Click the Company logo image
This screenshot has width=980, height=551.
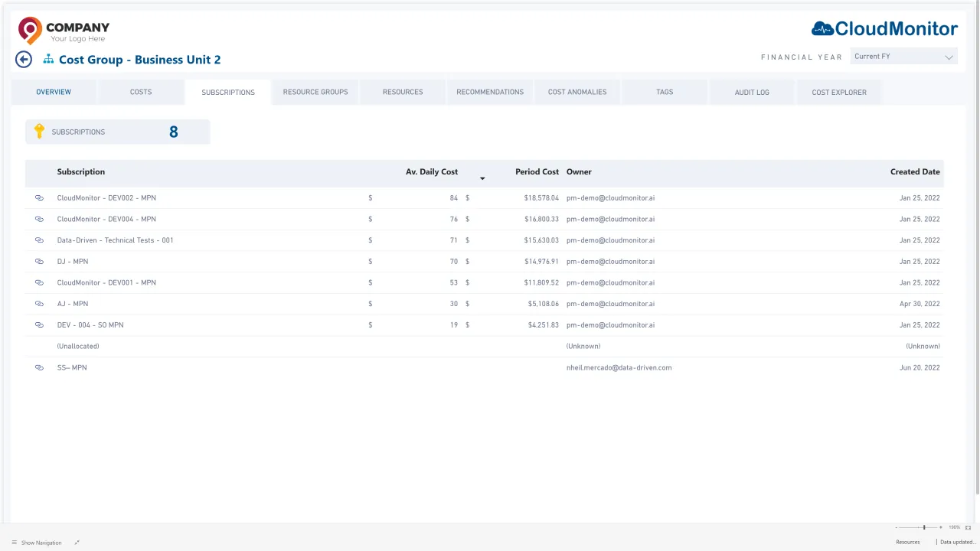(x=64, y=31)
